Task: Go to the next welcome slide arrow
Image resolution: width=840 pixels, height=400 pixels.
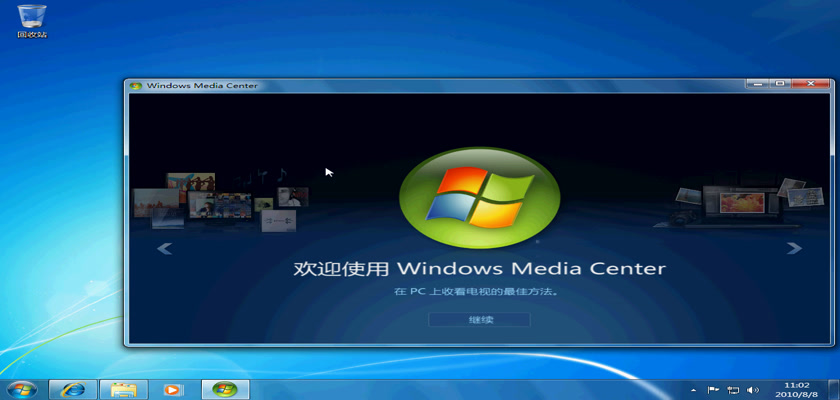Action: 794,248
